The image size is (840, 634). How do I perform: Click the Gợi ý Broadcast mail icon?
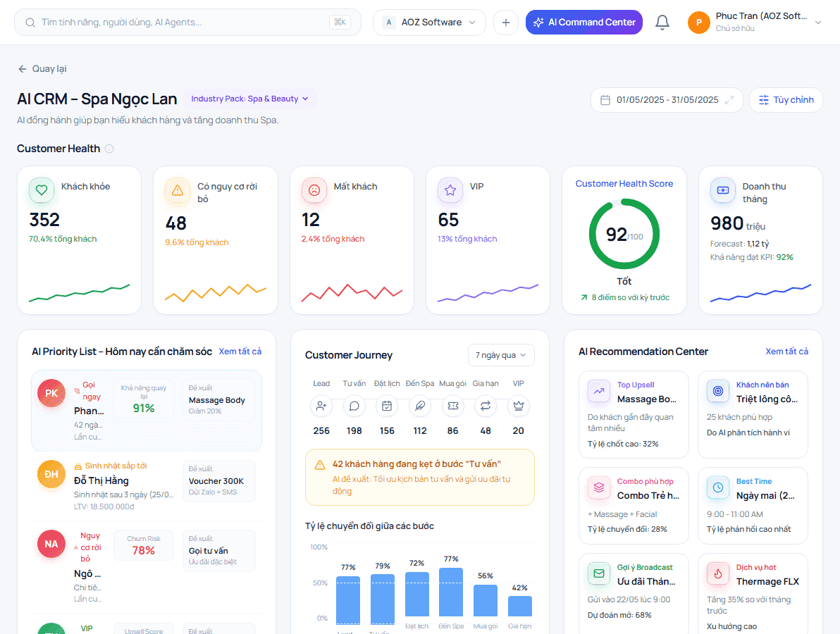(x=599, y=573)
